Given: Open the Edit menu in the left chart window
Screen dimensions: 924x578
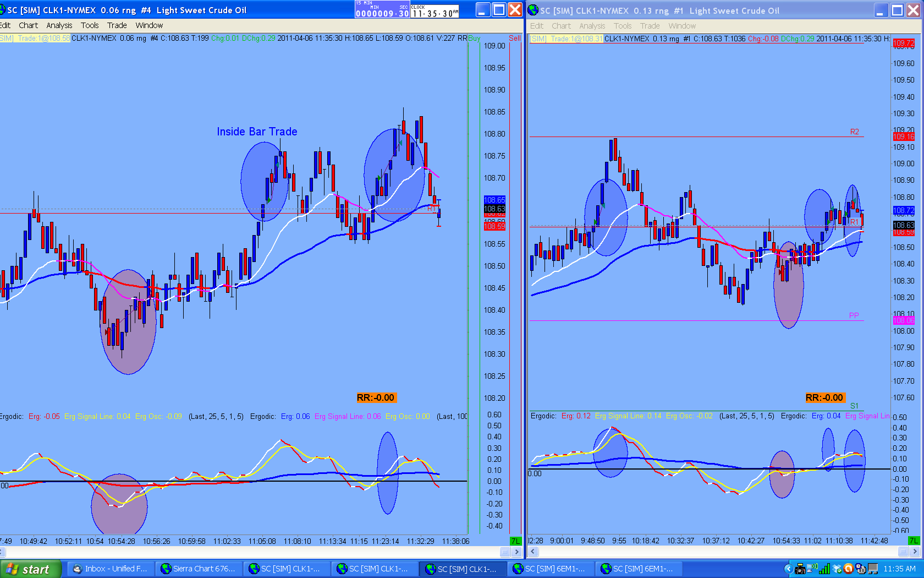Looking at the screenshot, I should tap(5, 25).
